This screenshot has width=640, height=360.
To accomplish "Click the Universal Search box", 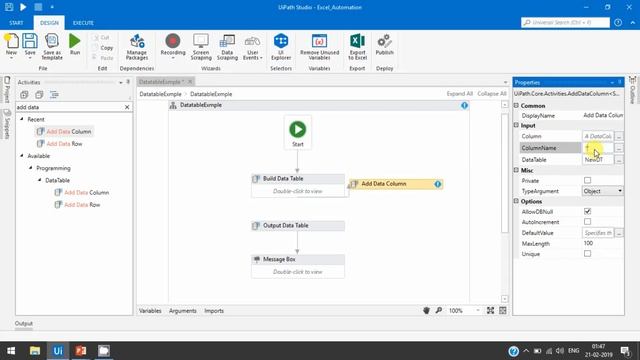I will [x=565, y=22].
